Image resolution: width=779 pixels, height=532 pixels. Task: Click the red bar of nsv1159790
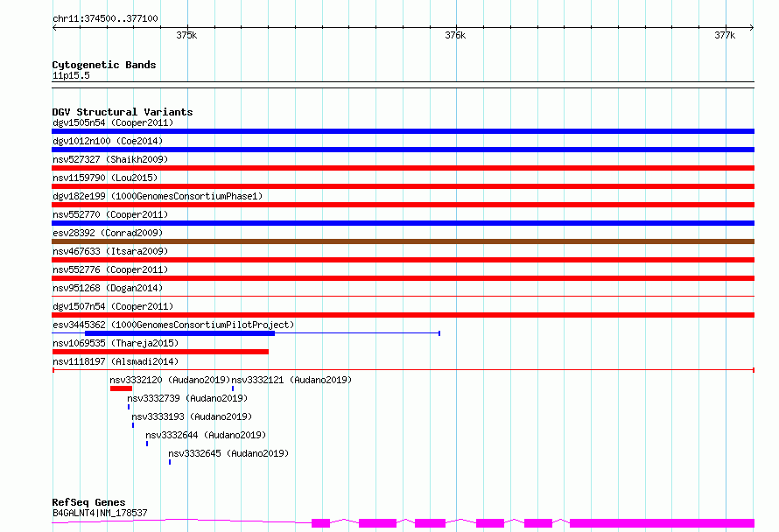(403, 186)
